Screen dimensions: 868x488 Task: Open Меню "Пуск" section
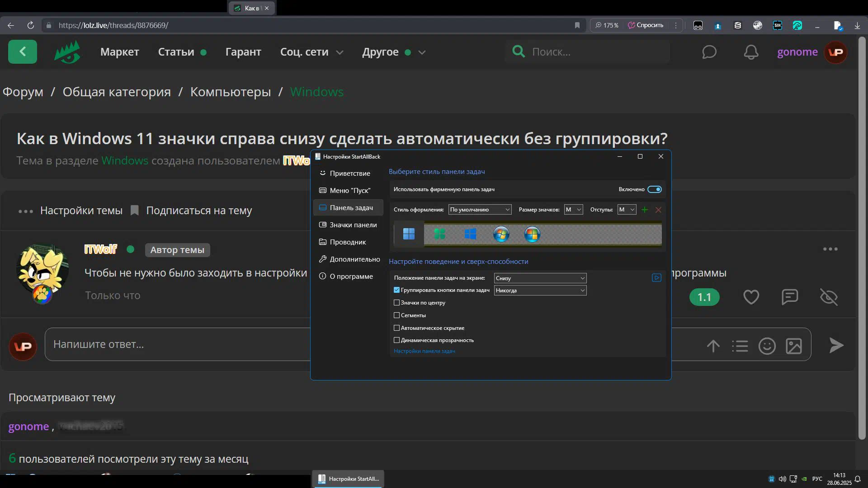pyautogui.click(x=348, y=190)
